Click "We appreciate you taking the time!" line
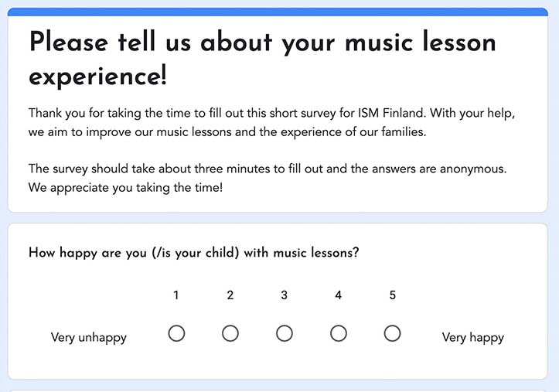This screenshot has height=392, width=559. (125, 187)
